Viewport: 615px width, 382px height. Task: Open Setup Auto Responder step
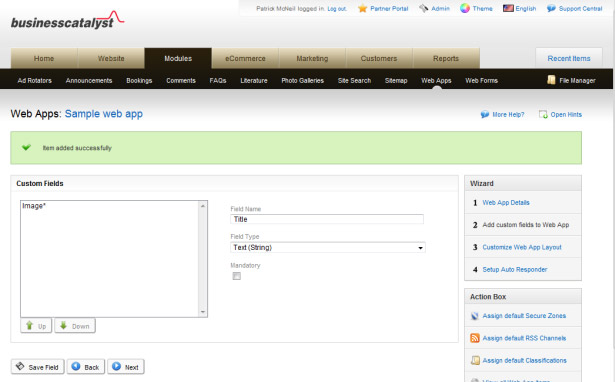pyautogui.click(x=515, y=269)
